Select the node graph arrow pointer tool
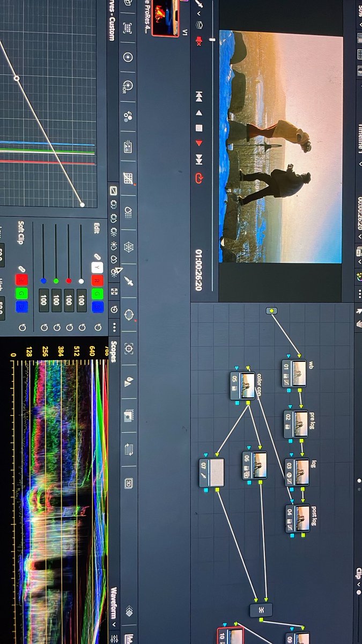Image resolution: width=362 pixels, height=644 pixels. (x=359, y=311)
